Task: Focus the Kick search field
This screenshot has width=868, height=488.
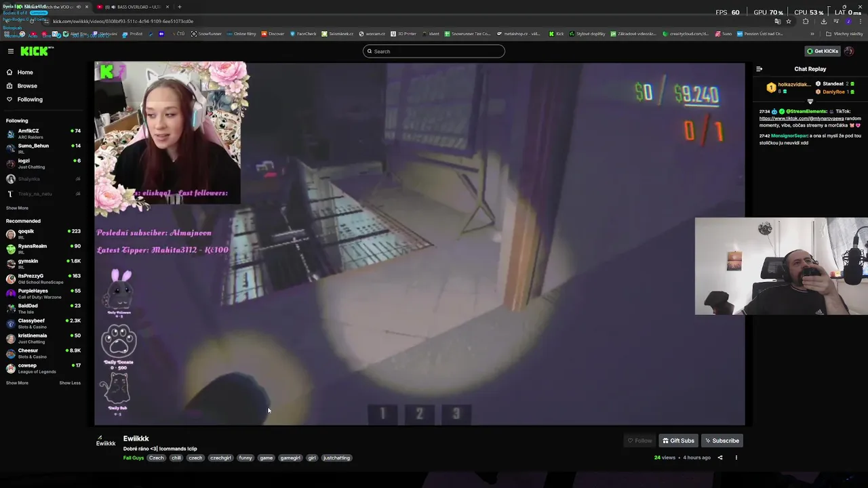Action: [x=434, y=52]
